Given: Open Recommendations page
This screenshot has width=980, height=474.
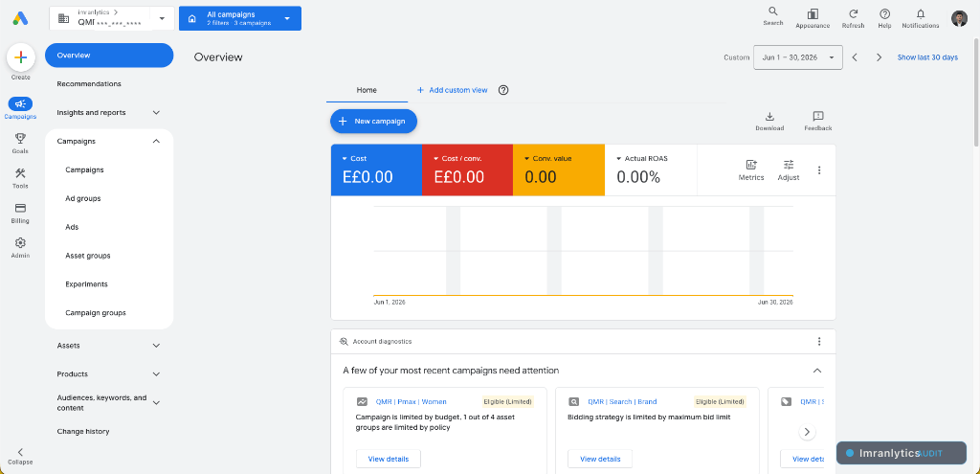Looking at the screenshot, I should coord(89,84).
